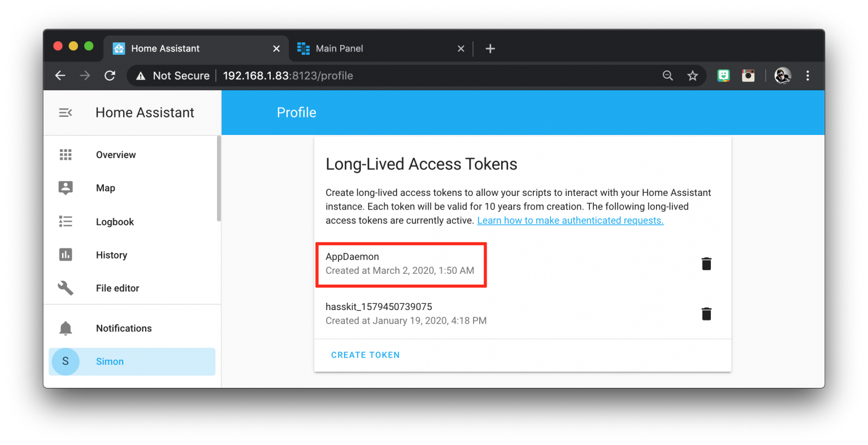Bookmark the page with the star icon
This screenshot has width=868, height=445.
coord(693,76)
